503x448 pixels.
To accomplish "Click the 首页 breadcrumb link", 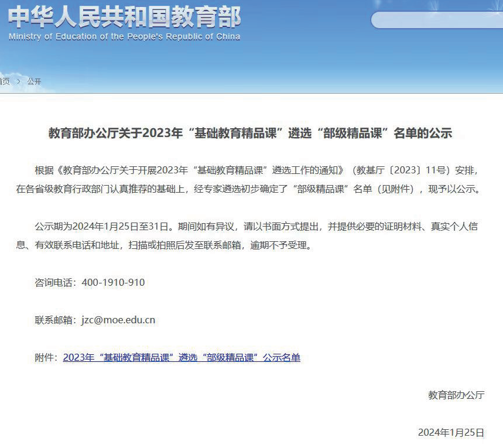I will [5, 81].
